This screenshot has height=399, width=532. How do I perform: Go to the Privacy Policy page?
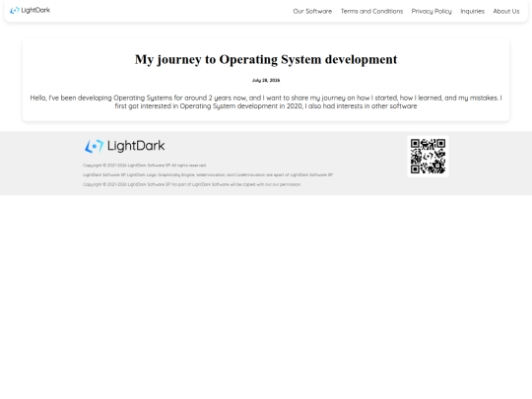[x=432, y=11]
